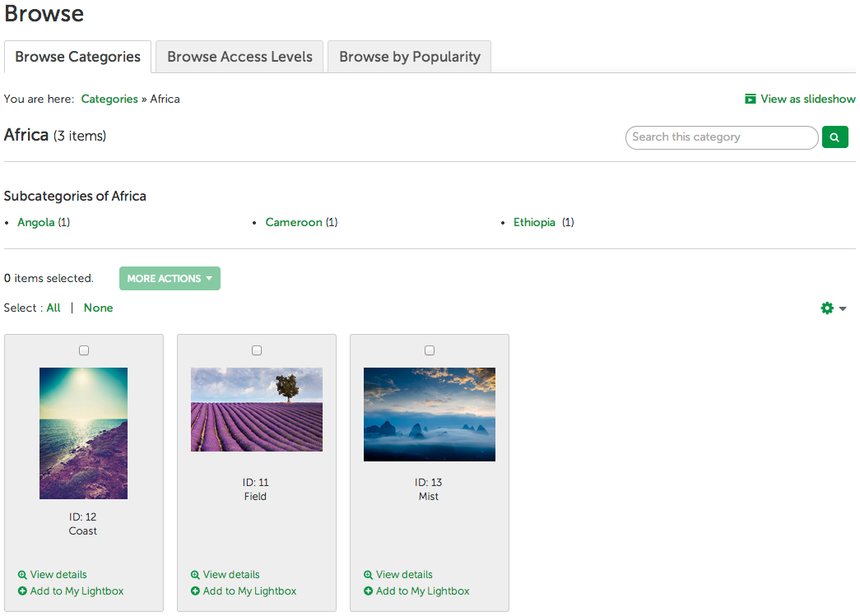Add Mist to My Lightbox

[423, 591]
